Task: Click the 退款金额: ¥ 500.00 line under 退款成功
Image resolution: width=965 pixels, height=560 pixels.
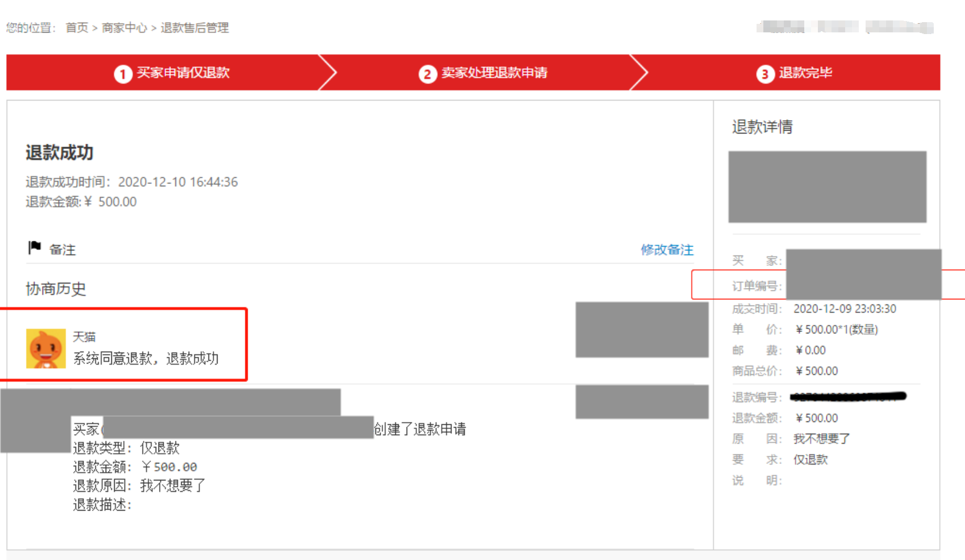Action: pos(81,202)
